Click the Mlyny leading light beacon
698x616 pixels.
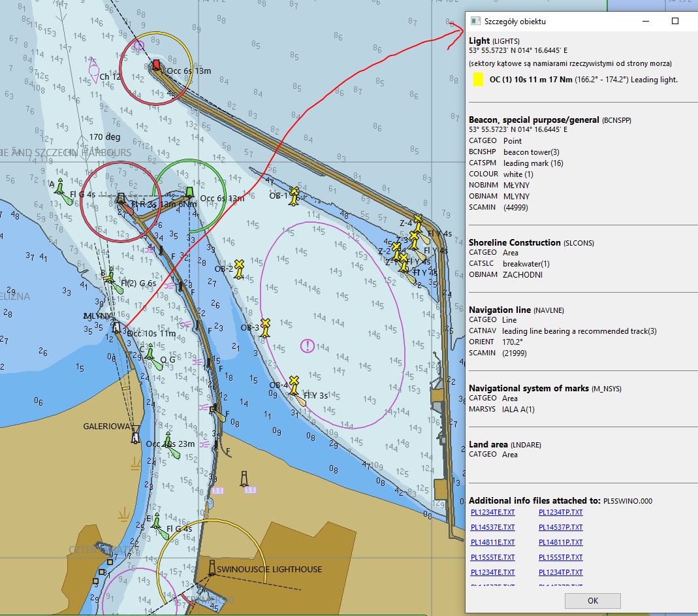pyautogui.click(x=116, y=328)
